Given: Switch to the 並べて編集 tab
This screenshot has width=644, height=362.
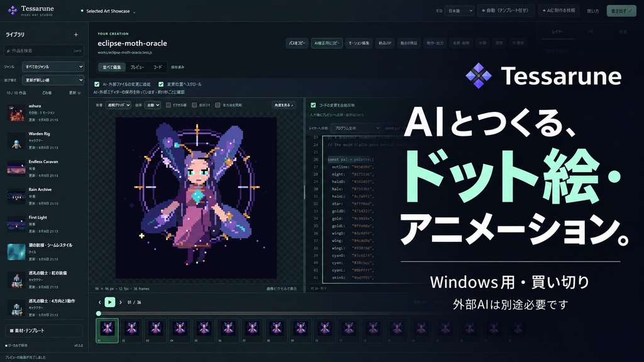Looking at the screenshot, I should point(112,67).
